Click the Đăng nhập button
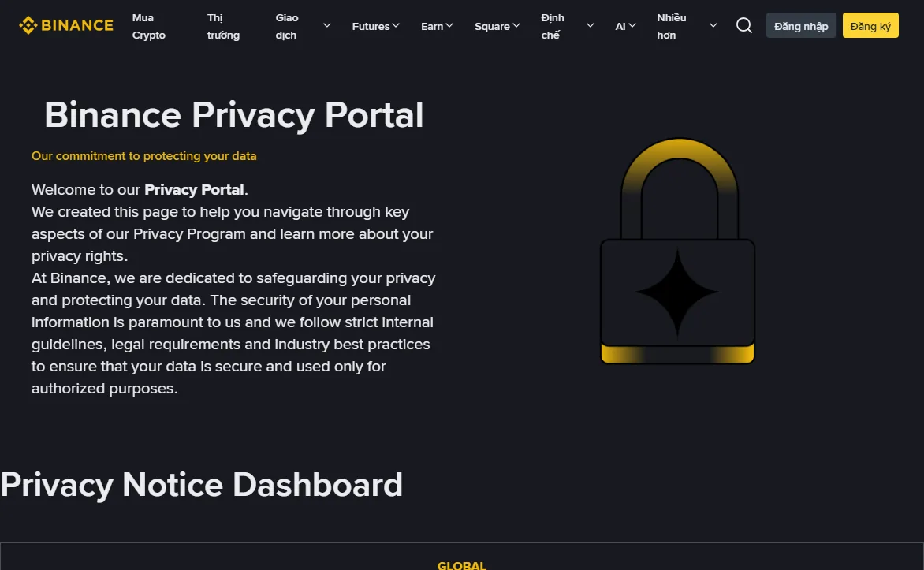The width and height of the screenshot is (924, 570). click(801, 25)
